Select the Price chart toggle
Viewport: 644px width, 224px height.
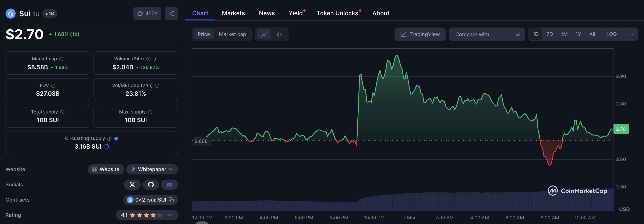[204, 34]
